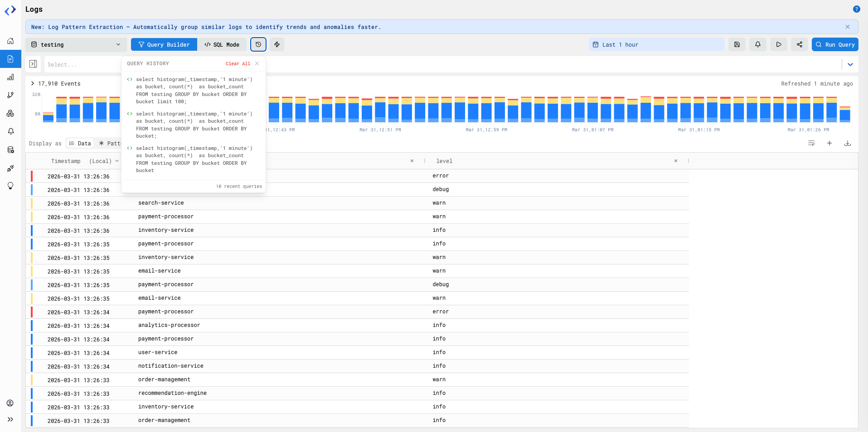Toggle line wrapping in the results table
The image size is (868, 432).
pyautogui.click(x=811, y=143)
